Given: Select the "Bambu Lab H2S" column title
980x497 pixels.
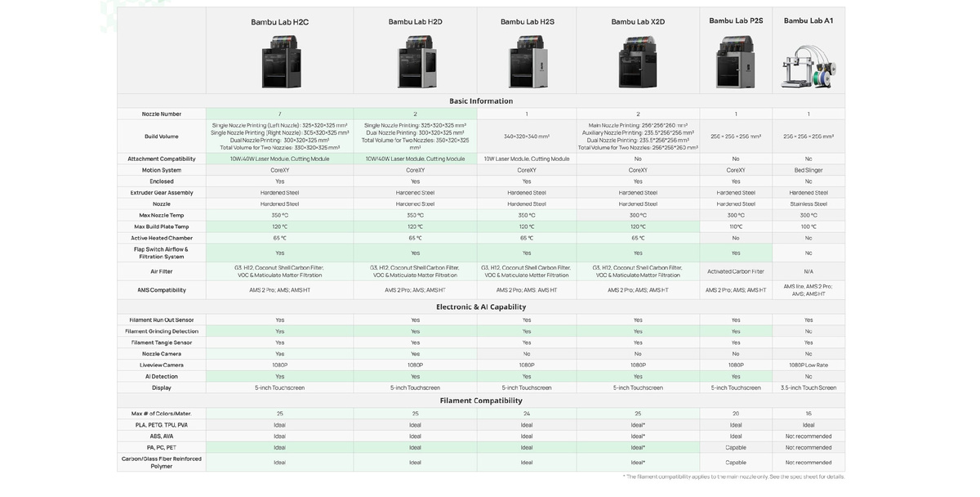Looking at the screenshot, I should 527,22.
